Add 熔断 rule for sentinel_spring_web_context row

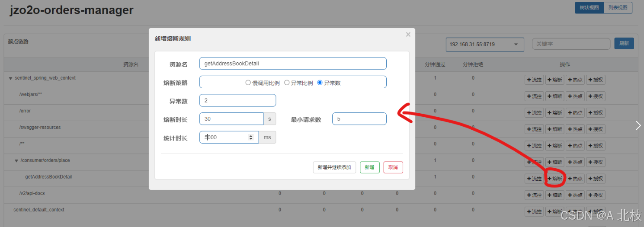(x=554, y=80)
